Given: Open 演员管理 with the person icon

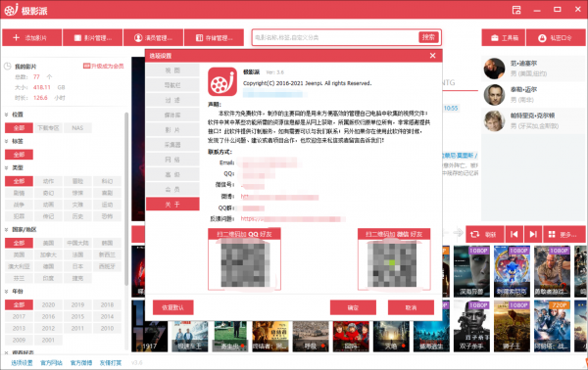Looking at the screenshot, I should click(x=153, y=38).
